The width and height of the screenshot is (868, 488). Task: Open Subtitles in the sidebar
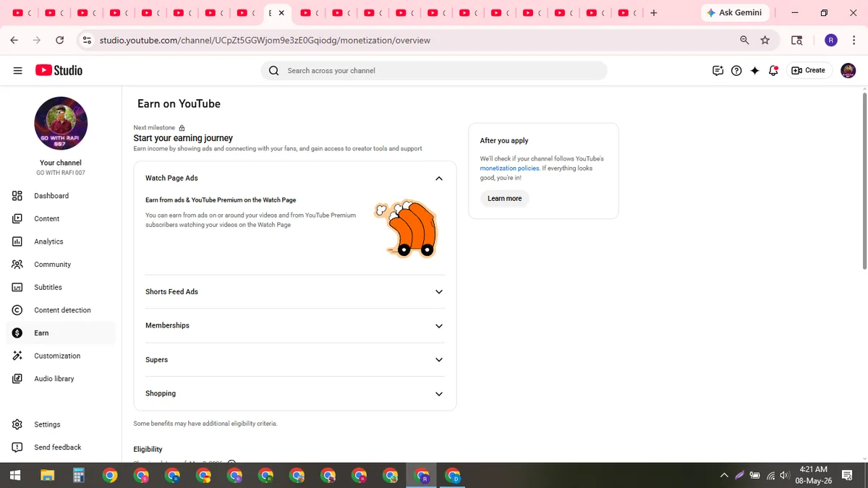tap(61, 287)
